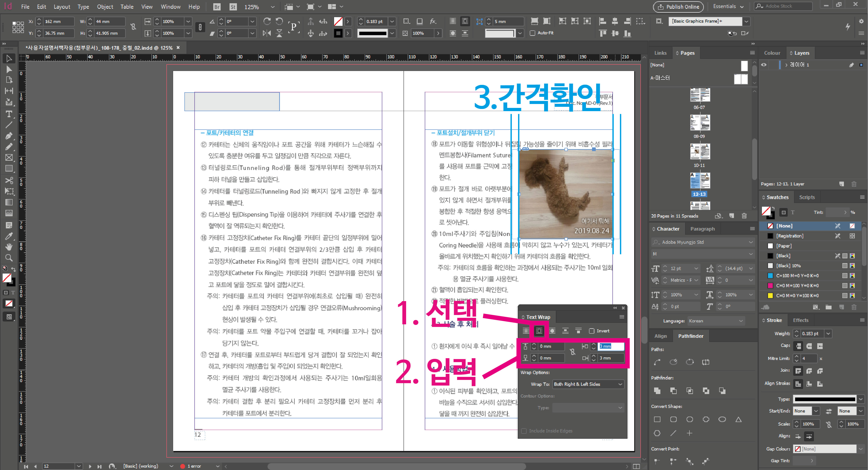Screen dimensions: 868x470
Task: Select the Note tool
Action: tap(9, 225)
